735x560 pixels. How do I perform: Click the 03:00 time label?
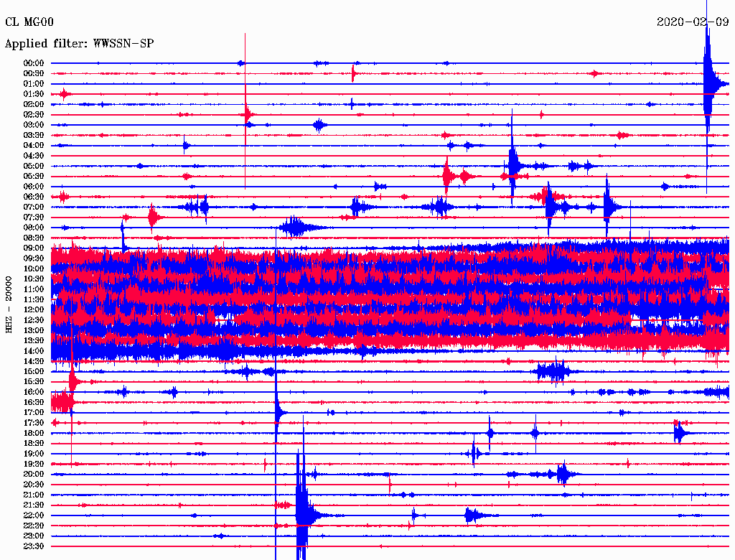[x=34, y=125]
